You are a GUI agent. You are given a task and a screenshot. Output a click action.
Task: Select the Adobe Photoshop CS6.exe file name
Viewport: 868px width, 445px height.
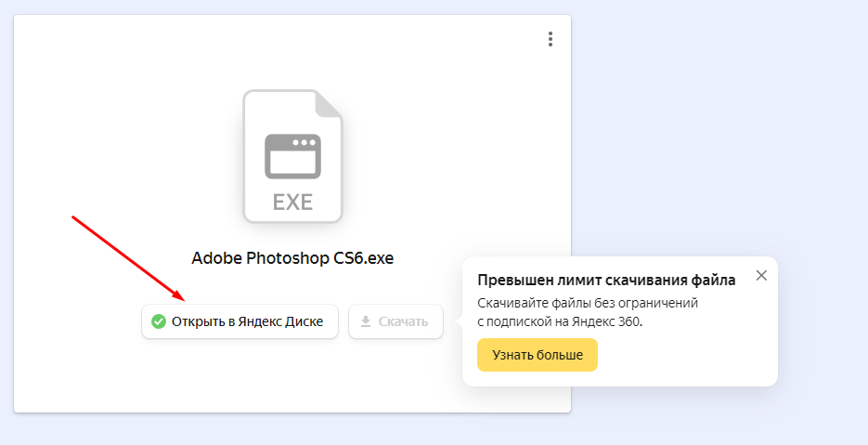(292, 258)
